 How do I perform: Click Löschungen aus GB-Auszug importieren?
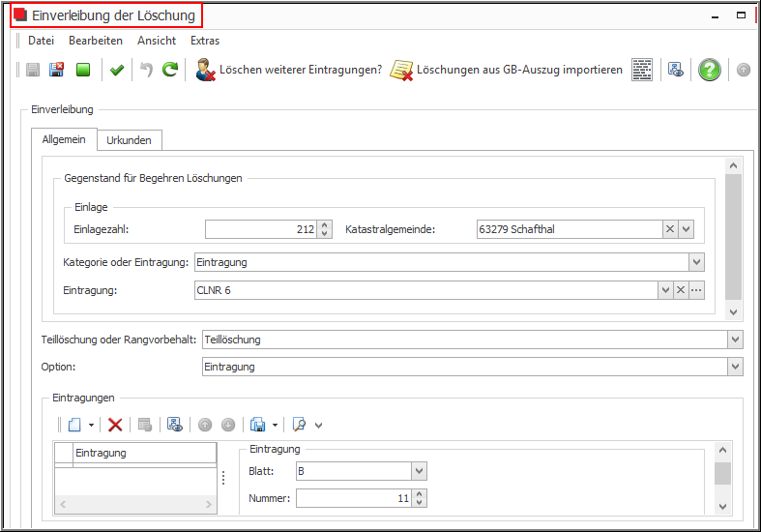coord(506,70)
